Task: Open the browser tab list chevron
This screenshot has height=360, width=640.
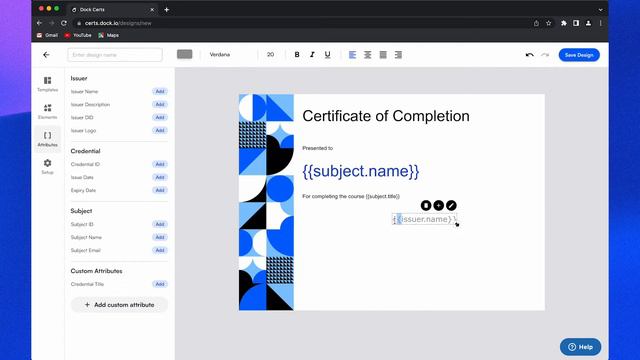Action: 600,9
